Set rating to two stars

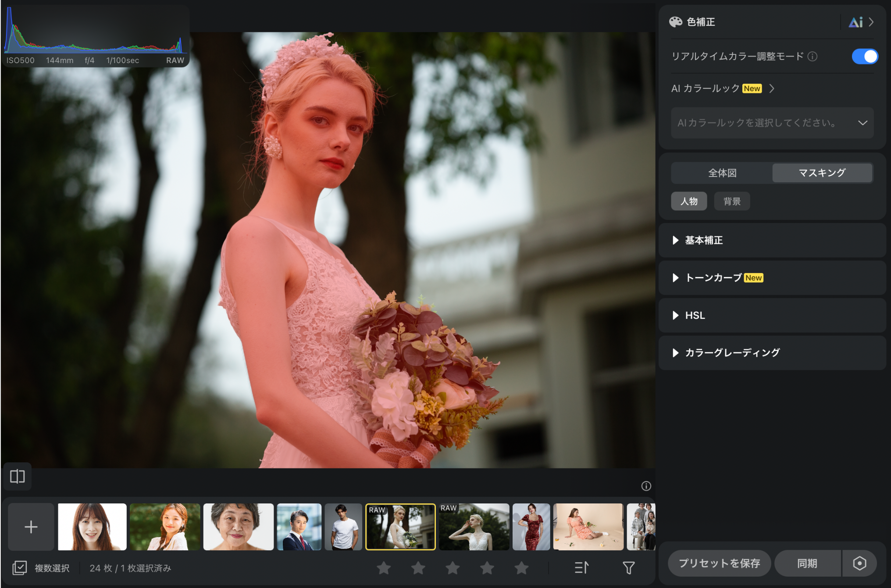click(418, 568)
